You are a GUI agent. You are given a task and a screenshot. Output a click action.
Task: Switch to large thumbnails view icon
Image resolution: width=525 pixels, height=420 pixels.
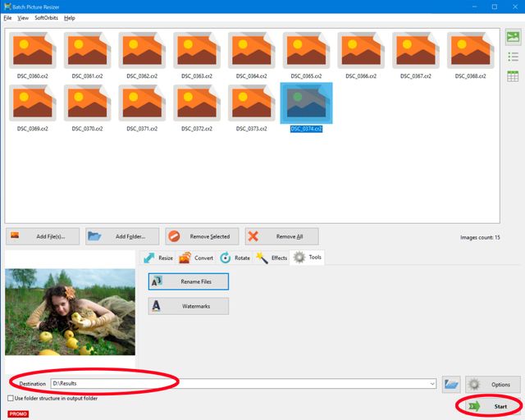click(x=513, y=37)
